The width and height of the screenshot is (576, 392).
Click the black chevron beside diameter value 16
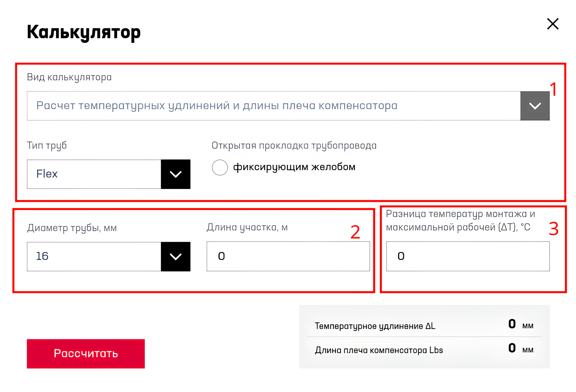coord(175,257)
